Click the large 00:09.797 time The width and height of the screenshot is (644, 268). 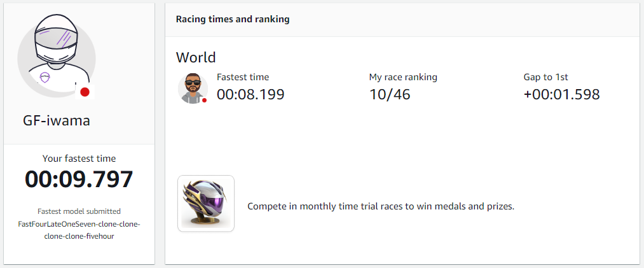click(x=79, y=180)
